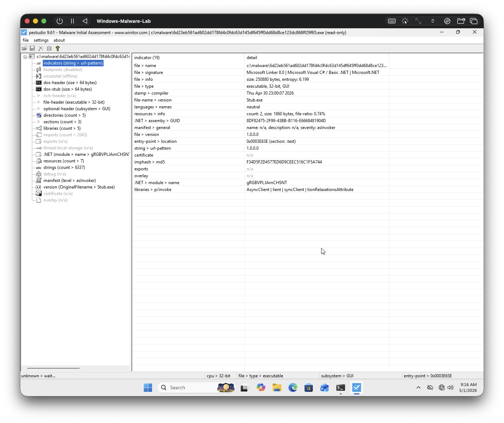Select version (OriginalFilename > Stub.exe) item
Image resolution: width=504 pixels, height=423 pixels.
coord(79,187)
